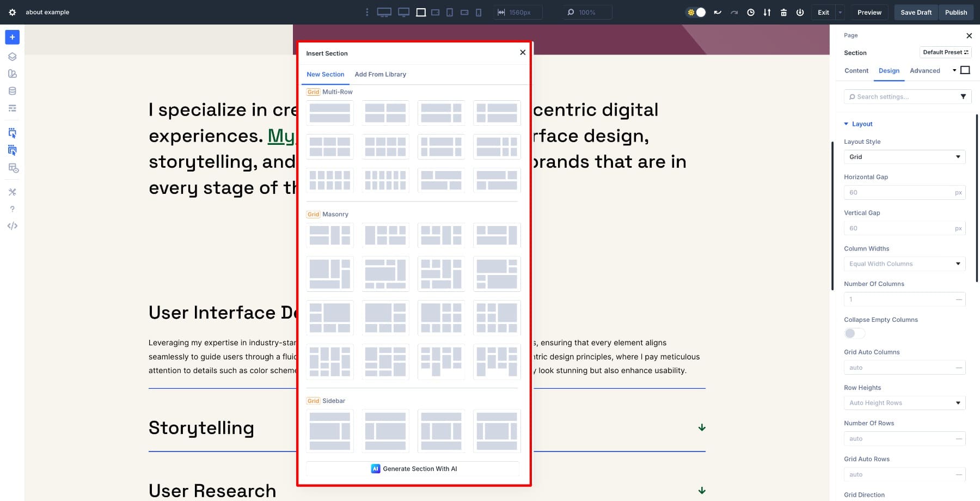Image resolution: width=980 pixels, height=501 pixels.
Task: Click the Publish button
Action: (x=955, y=13)
